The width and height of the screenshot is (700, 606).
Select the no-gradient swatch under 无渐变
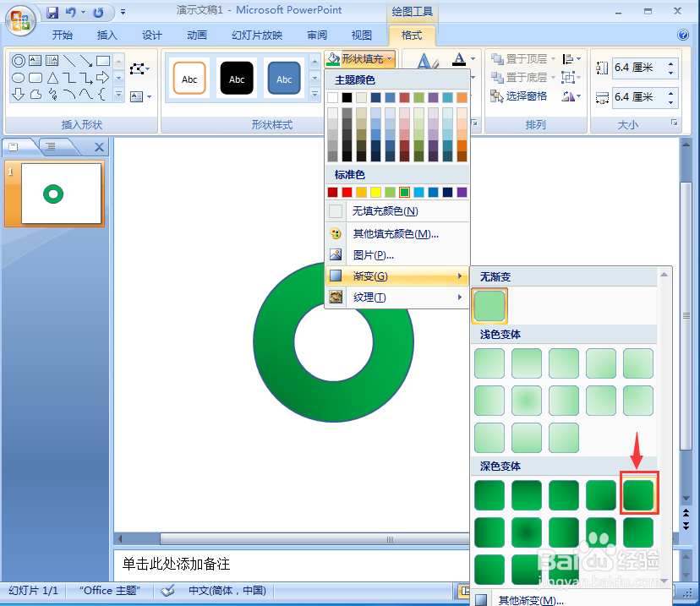coord(489,306)
